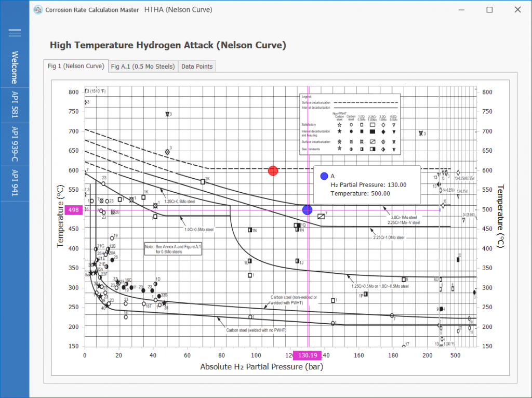The image size is (532, 398).
Task: Open the API 939-C sidebar section
Action: 15,144
